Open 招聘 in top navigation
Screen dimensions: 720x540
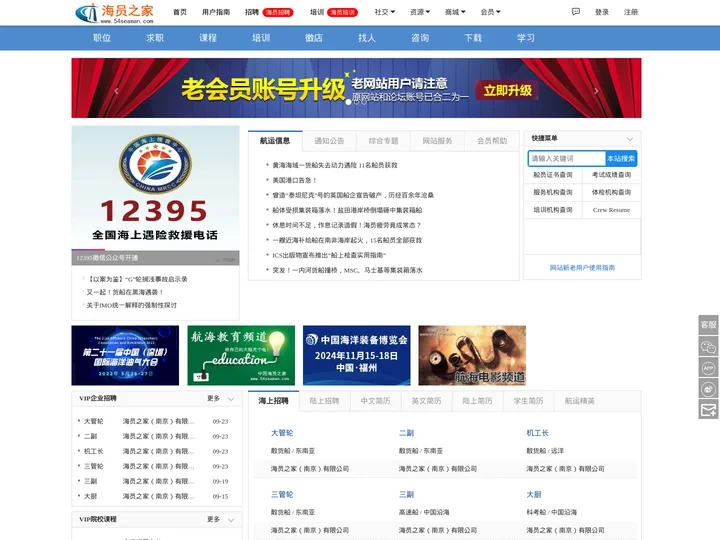(x=252, y=12)
